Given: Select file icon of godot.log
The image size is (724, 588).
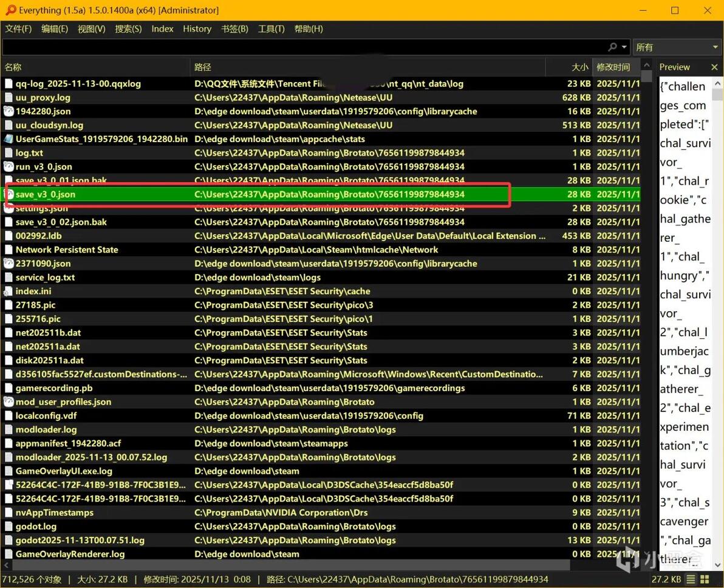Looking at the screenshot, I should pyautogui.click(x=9, y=527).
